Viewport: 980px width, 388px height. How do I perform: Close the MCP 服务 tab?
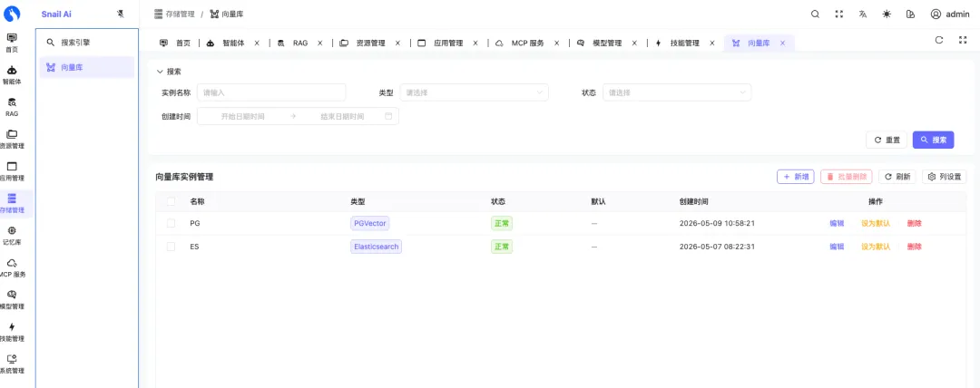tap(556, 44)
